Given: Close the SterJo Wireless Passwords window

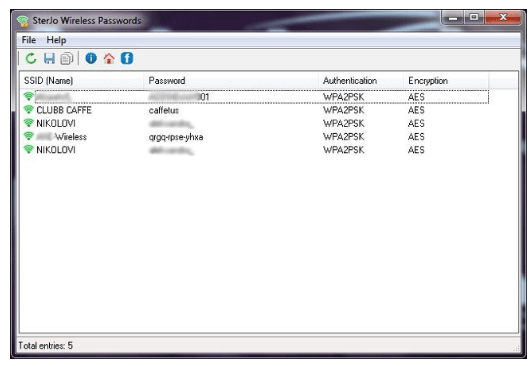Looking at the screenshot, I should click(x=503, y=18).
